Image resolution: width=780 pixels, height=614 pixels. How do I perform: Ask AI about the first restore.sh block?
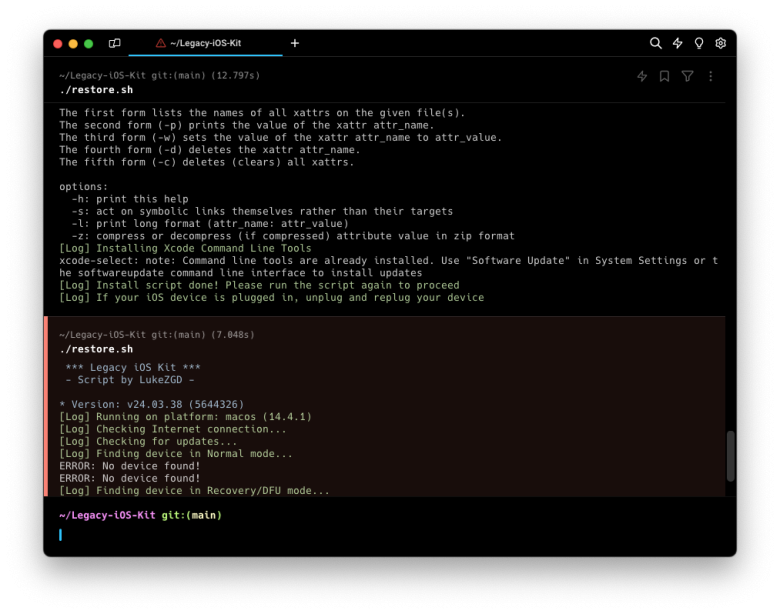(642, 76)
